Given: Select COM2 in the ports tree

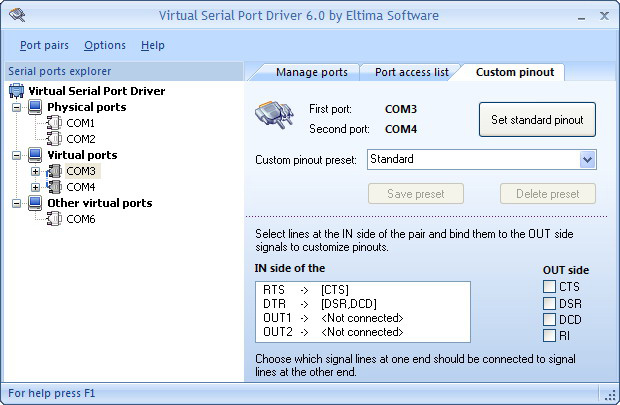Looking at the screenshot, I should pyautogui.click(x=81, y=139).
